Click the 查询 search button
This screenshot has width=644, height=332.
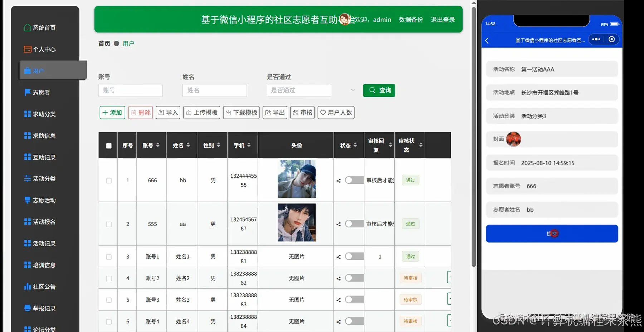click(x=379, y=90)
